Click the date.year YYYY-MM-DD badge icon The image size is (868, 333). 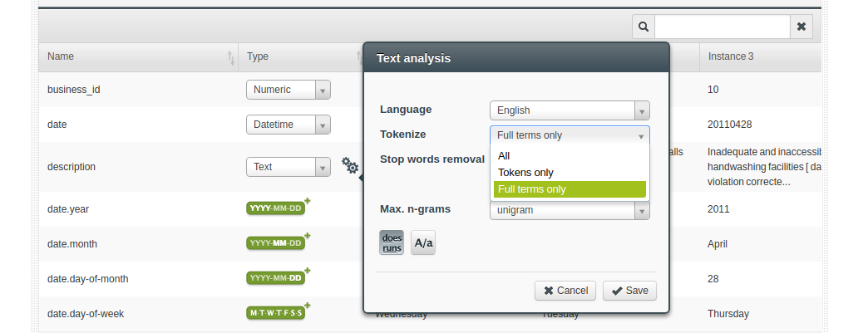pyautogui.click(x=276, y=208)
